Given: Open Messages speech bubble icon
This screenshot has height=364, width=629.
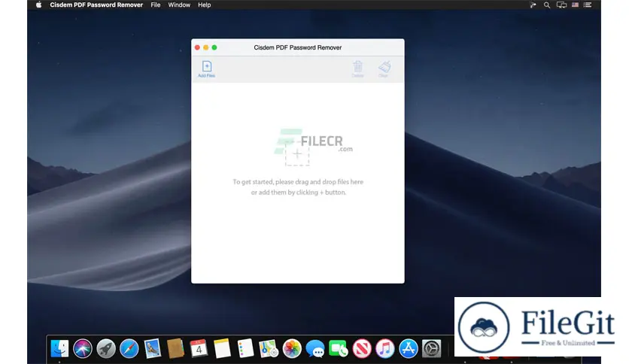Looking at the screenshot, I should (315, 348).
